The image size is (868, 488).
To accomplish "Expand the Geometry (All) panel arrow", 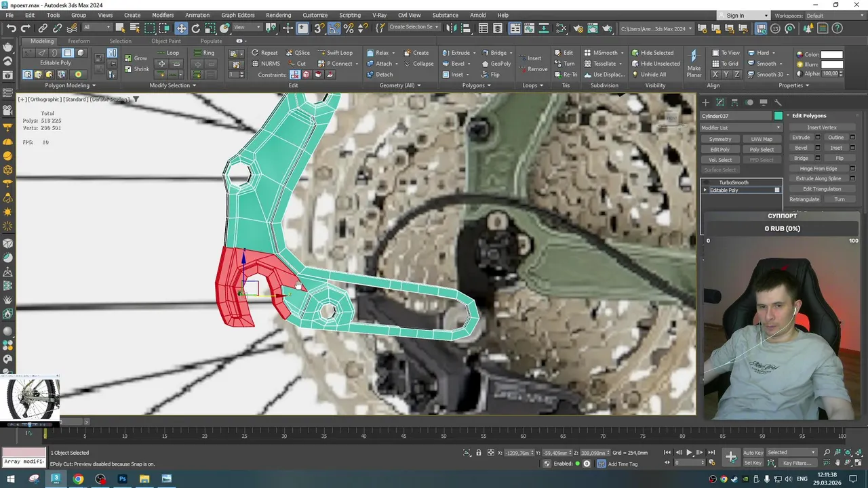I will pyautogui.click(x=418, y=85).
